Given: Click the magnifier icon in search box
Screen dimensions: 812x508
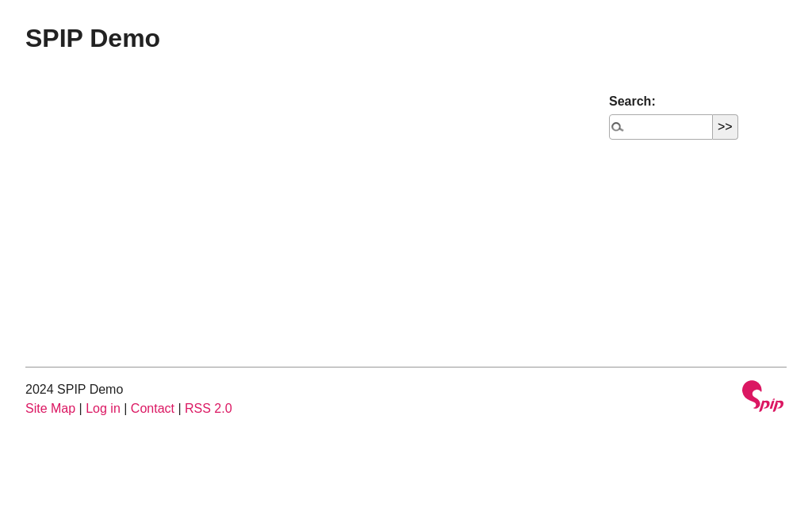Looking at the screenshot, I should pos(617,127).
